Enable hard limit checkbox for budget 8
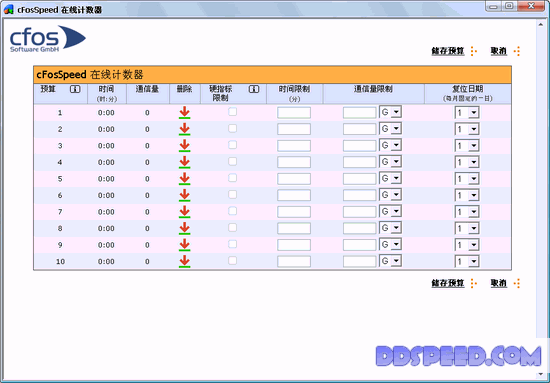This screenshot has height=383, width=550. [233, 227]
